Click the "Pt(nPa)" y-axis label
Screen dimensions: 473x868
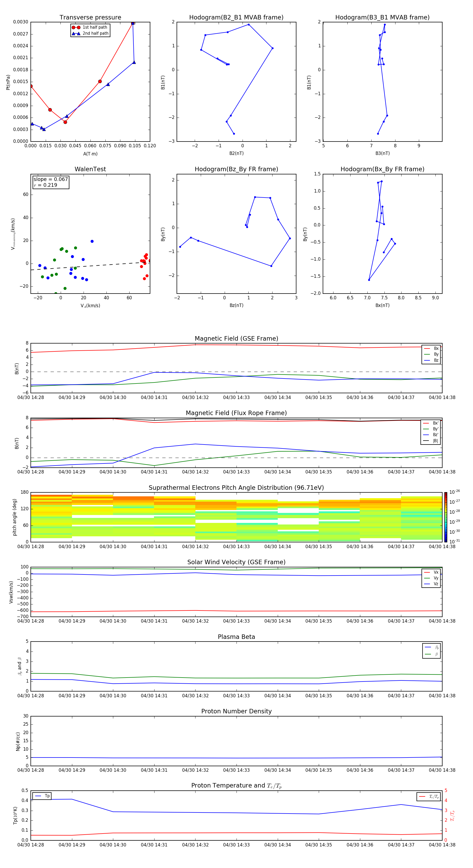pyautogui.click(x=8, y=82)
